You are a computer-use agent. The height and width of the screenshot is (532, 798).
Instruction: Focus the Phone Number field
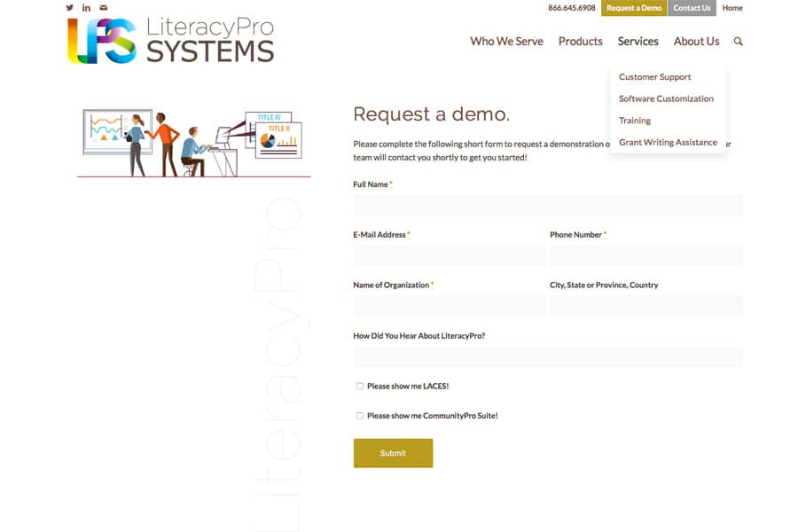645,255
